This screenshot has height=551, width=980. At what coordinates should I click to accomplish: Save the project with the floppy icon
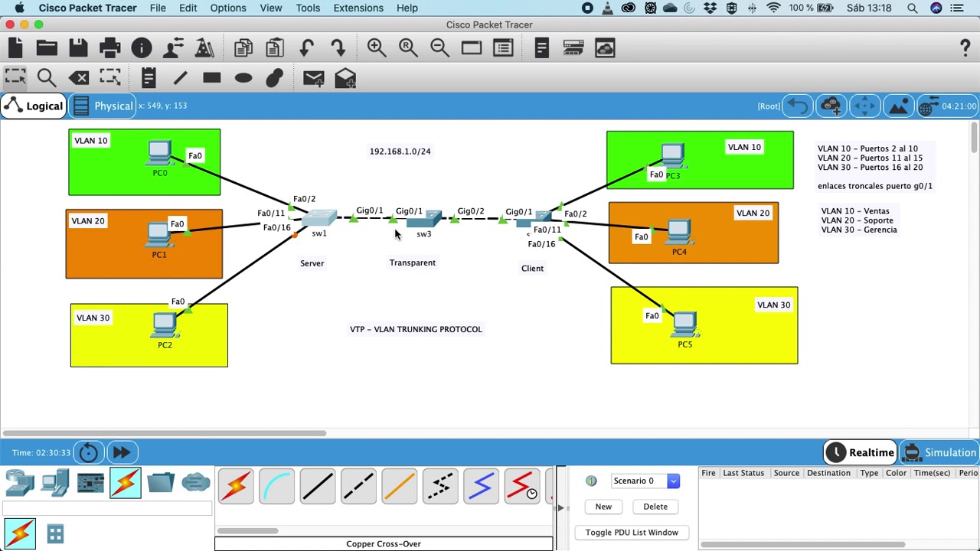[x=78, y=48]
